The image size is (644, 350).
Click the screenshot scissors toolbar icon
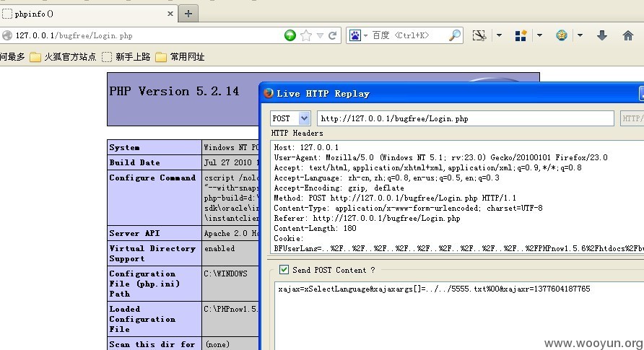479,35
